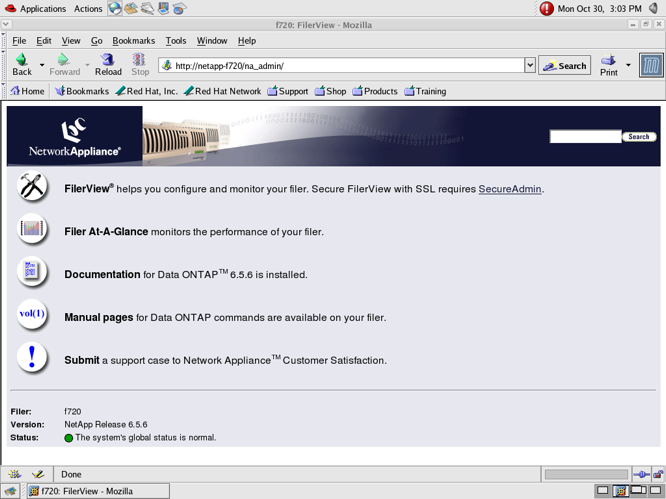The width and height of the screenshot is (666, 499).
Task: Click the clock showing Mon Oct 30
Action: pos(599,8)
